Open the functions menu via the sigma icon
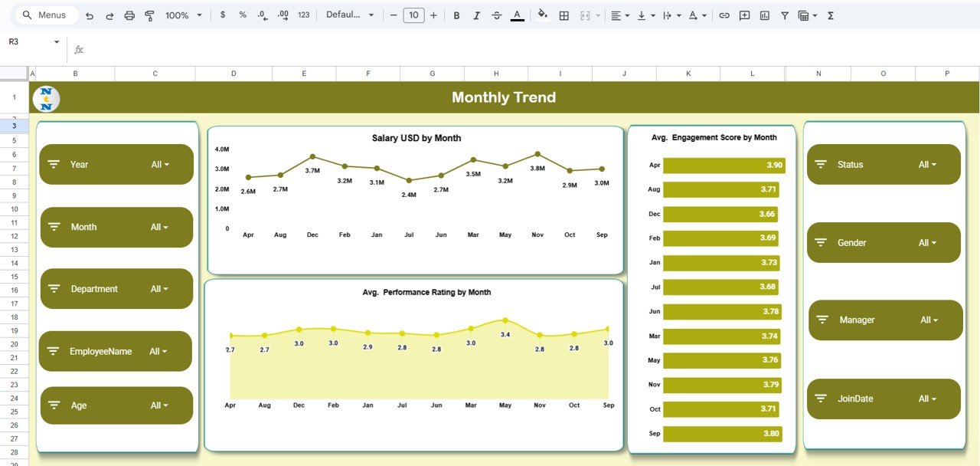The image size is (980, 466). point(830,15)
